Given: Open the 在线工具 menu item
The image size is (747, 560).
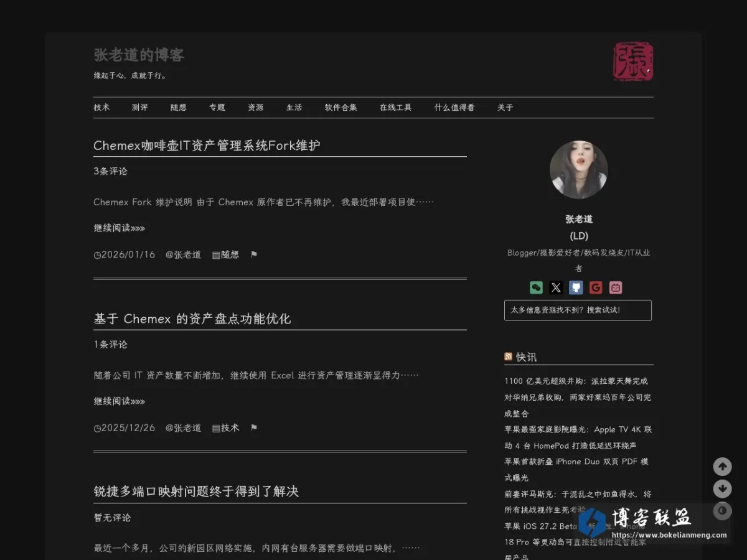Looking at the screenshot, I should [396, 108].
